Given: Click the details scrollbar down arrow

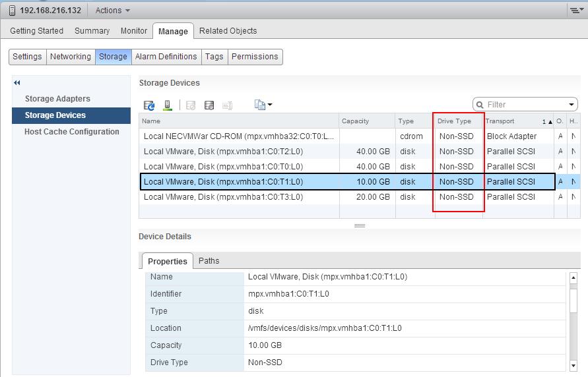Looking at the screenshot, I should tap(573, 365).
